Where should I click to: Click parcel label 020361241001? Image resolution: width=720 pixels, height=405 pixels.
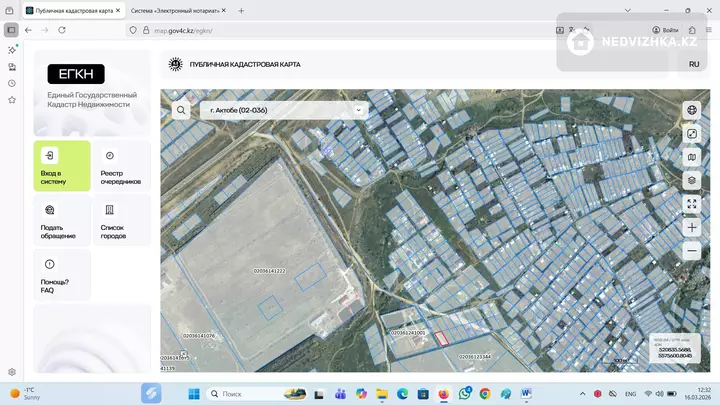408,332
